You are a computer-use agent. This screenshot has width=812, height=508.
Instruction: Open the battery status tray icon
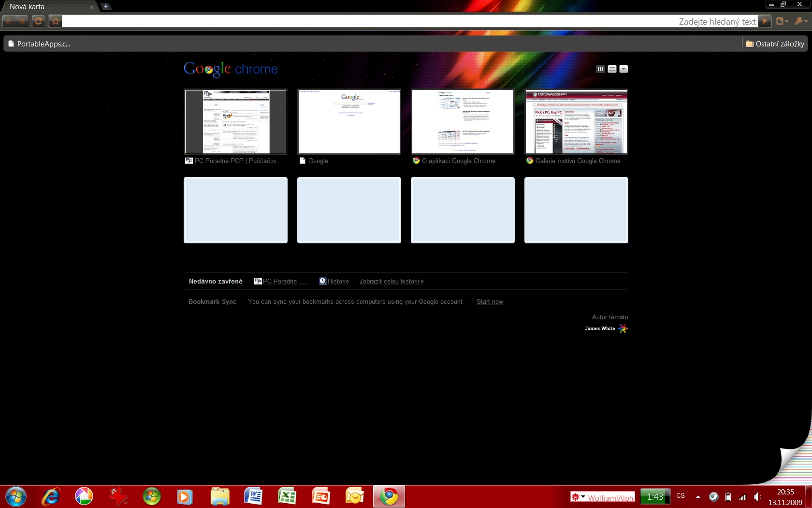(728, 497)
